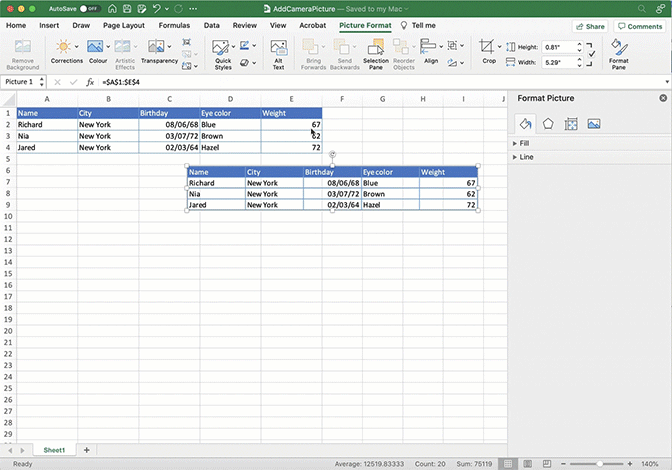Click the Artistic Effects icon

coord(123,46)
